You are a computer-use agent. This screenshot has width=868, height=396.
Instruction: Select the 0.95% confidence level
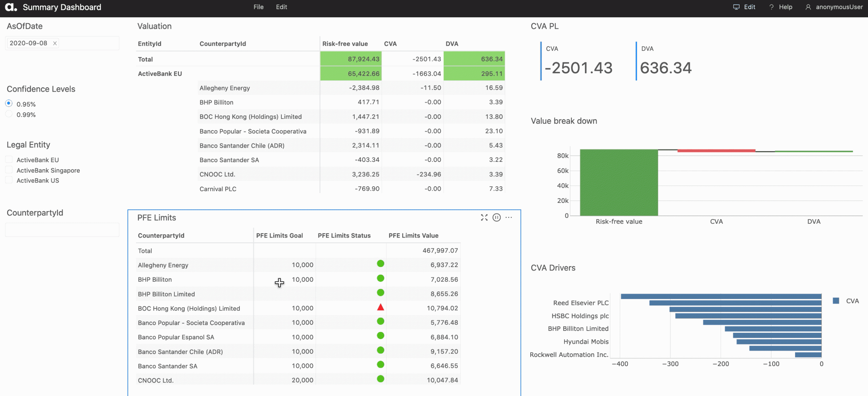[9, 103]
